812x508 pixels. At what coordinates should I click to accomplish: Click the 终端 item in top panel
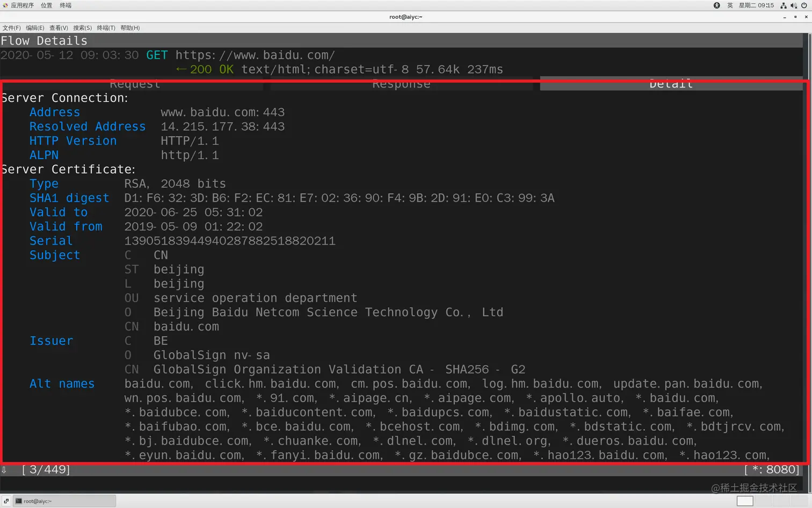pyautogui.click(x=66, y=5)
